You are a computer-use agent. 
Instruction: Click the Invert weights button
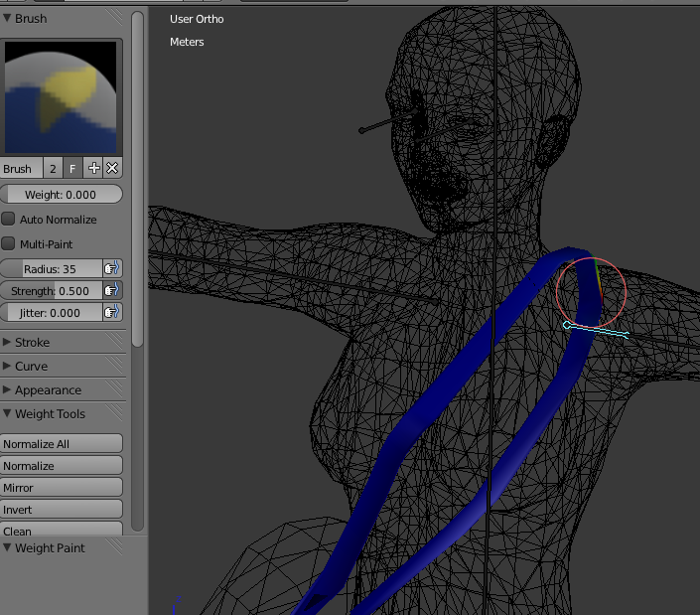[62, 510]
